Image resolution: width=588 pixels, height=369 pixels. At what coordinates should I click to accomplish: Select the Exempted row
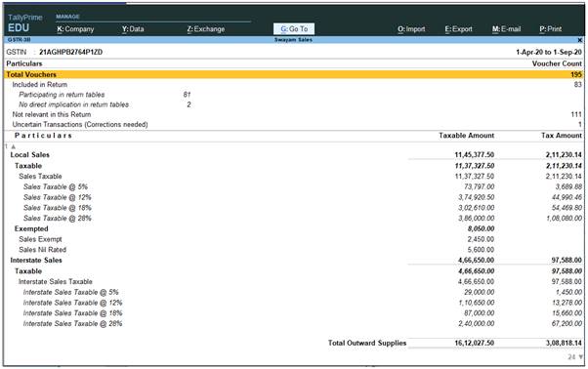pyautogui.click(x=294, y=228)
